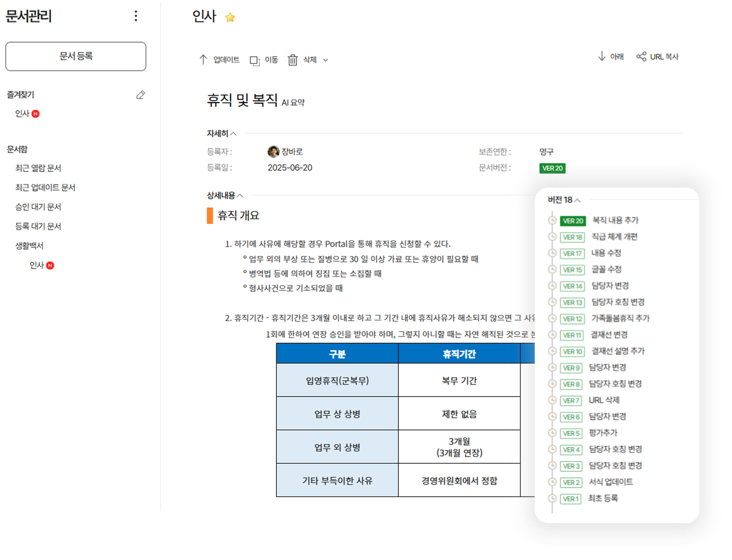This screenshot has width=732, height=560.
Task: Click the 삭제 trash icon
Action: pos(293,59)
